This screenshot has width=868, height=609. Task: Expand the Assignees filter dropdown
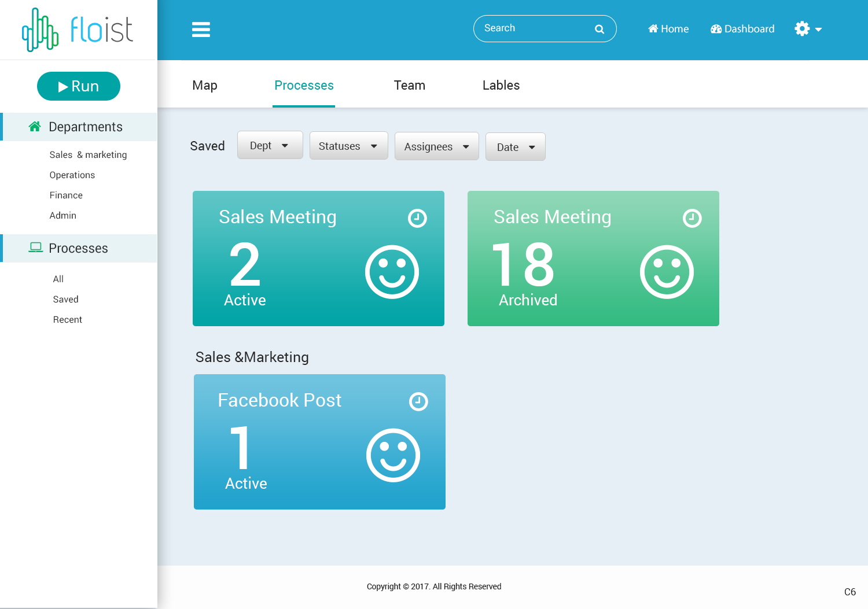[x=436, y=147]
